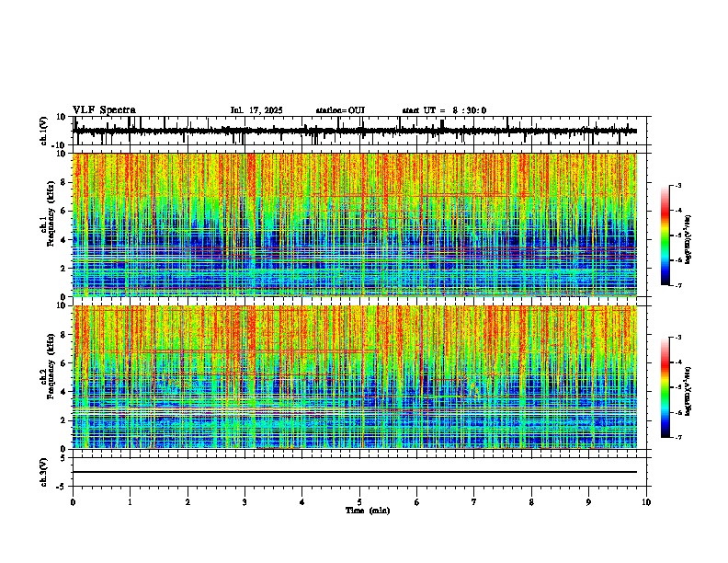Image resolution: width=728 pixels, height=563 pixels.
Task: Click inside the ch.1 spectrogram panel
Action: pos(355,224)
